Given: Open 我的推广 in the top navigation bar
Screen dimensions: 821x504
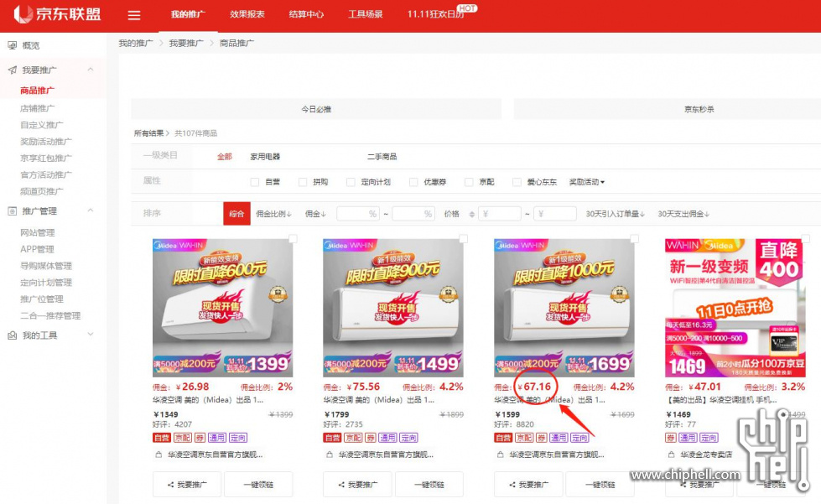Looking at the screenshot, I should [x=188, y=14].
